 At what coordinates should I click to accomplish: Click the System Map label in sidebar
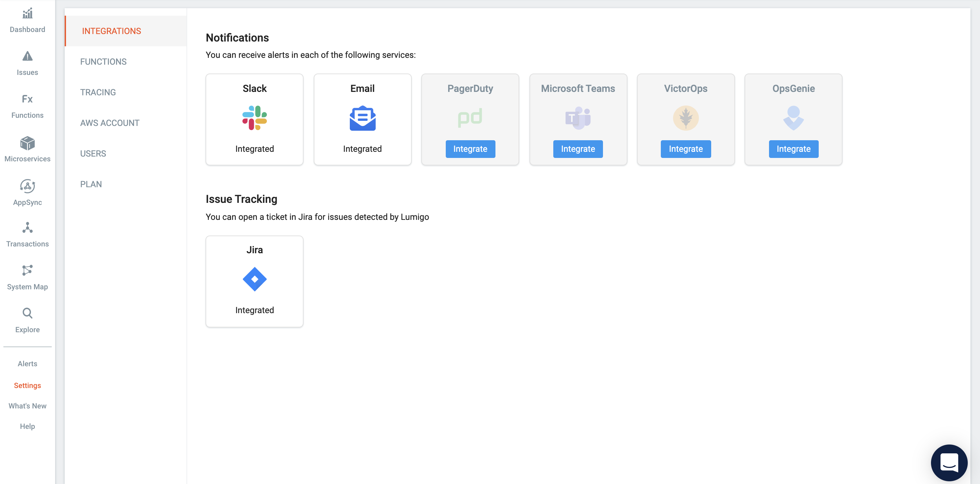[x=27, y=287]
